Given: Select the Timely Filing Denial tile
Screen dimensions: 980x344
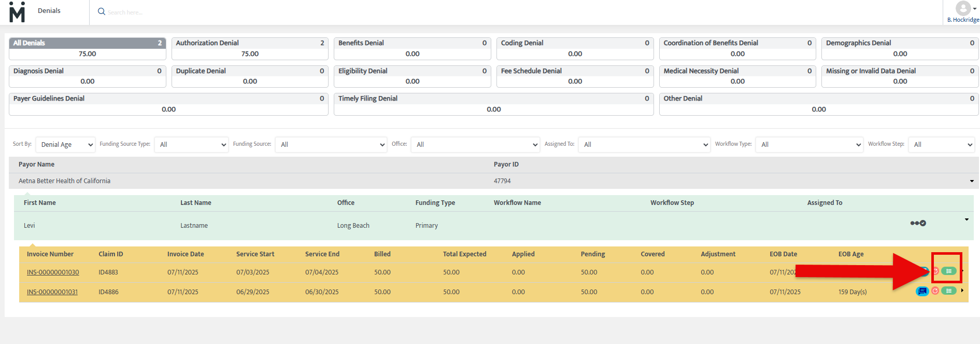Looking at the screenshot, I should pyautogui.click(x=493, y=104).
